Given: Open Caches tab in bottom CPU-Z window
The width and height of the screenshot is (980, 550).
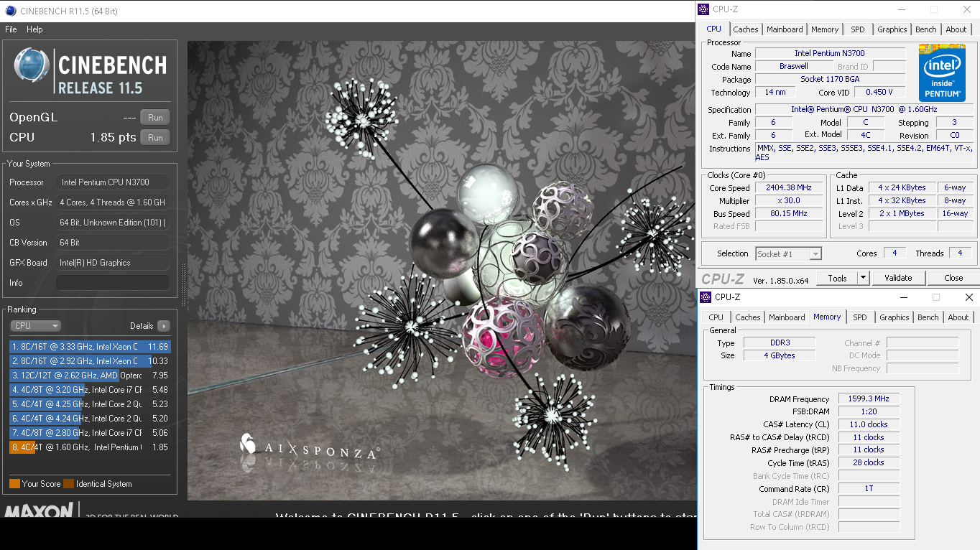Looking at the screenshot, I should point(747,317).
